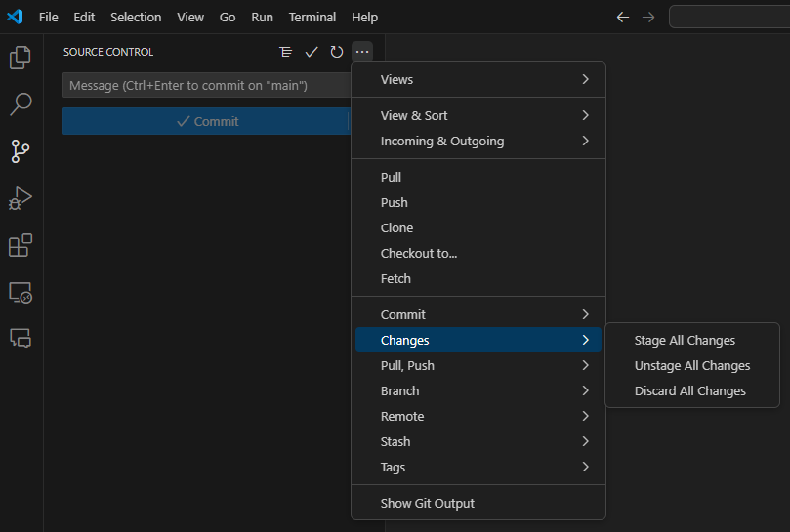790x532 pixels.
Task: Open the Extensions view icon
Action: [x=21, y=245]
